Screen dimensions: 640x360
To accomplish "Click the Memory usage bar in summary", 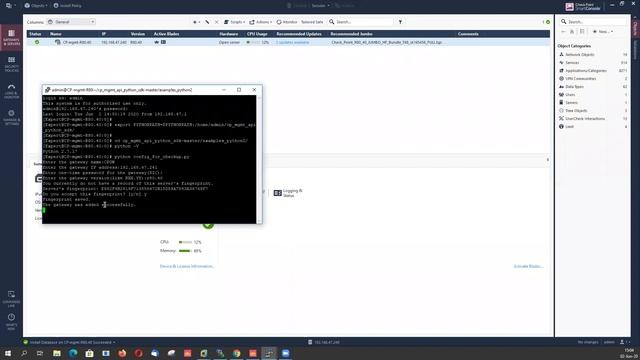I will click(x=185, y=251).
